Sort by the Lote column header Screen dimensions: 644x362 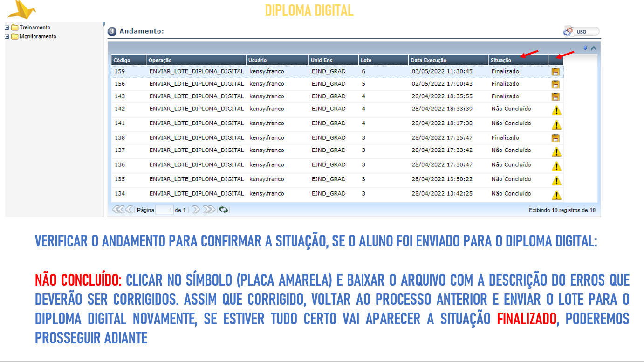pos(383,60)
